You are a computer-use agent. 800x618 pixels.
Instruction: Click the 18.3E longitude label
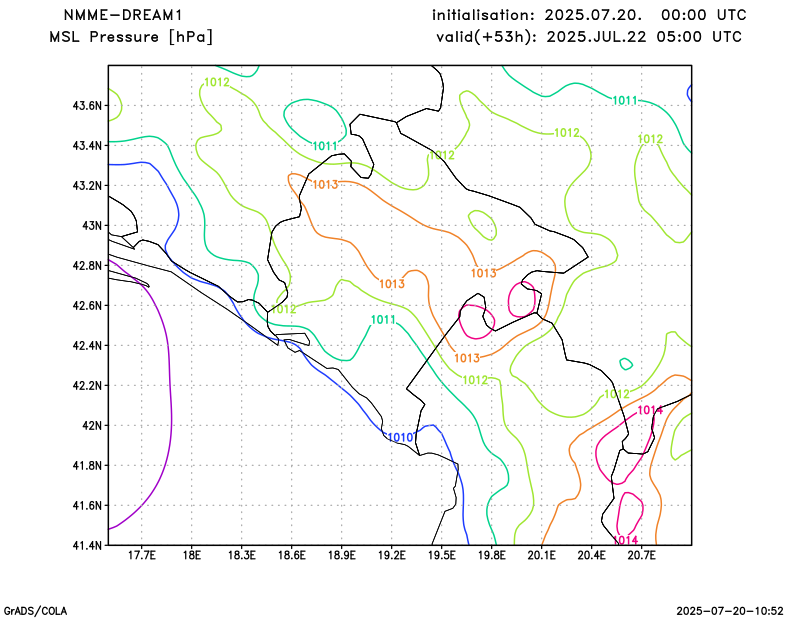point(241,555)
